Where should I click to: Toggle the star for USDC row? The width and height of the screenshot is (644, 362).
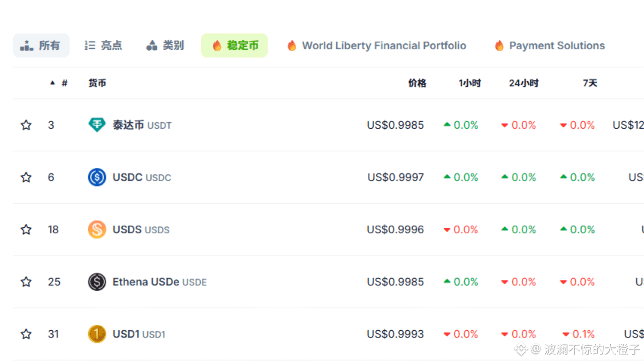coord(26,177)
